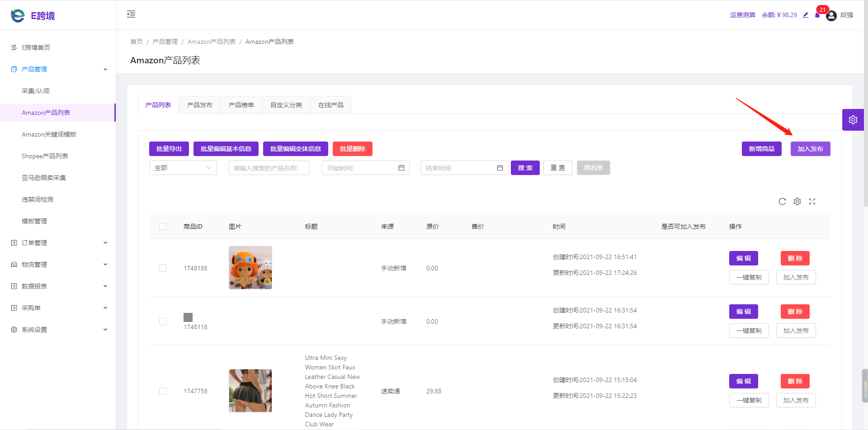Click calendar icon in 结束时间 field

tap(500, 168)
